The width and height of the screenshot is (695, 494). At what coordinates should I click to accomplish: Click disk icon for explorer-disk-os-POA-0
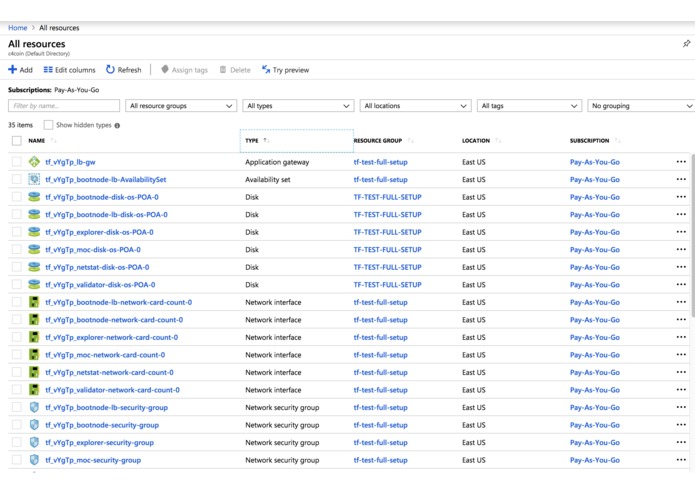(x=34, y=232)
